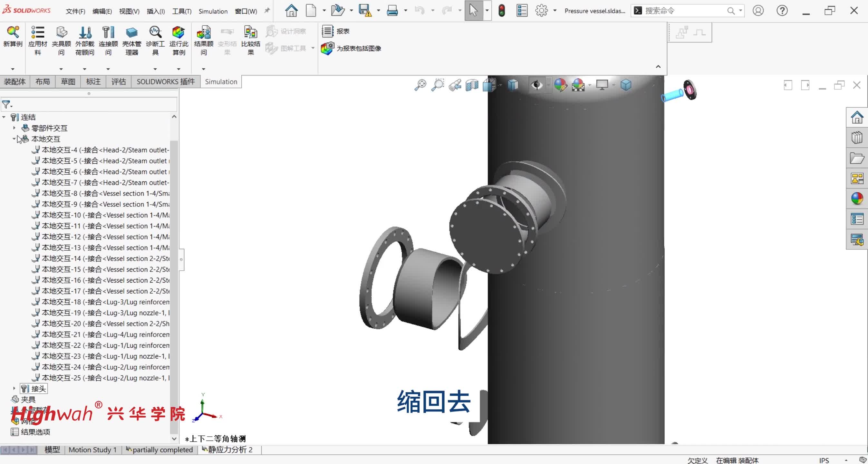Click the 新算例 (New Study) icon
The width and height of the screenshot is (868, 464).
pos(13,33)
